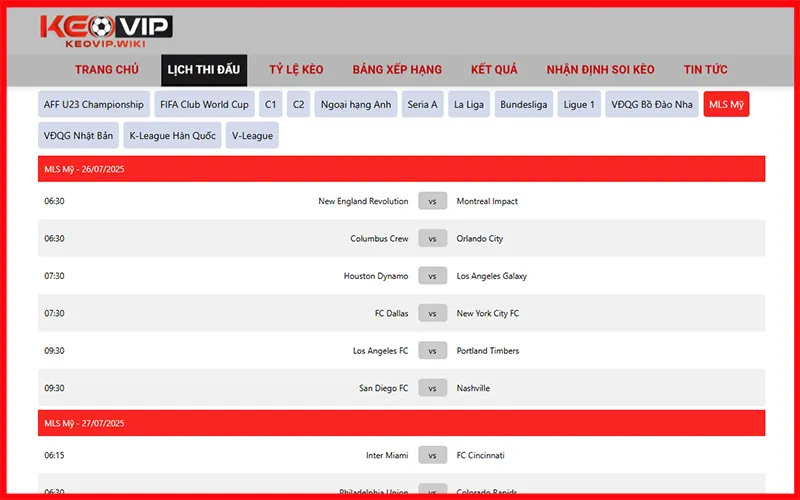Switch to La Liga schedule
Screen dimensions: 800x500
(x=469, y=105)
